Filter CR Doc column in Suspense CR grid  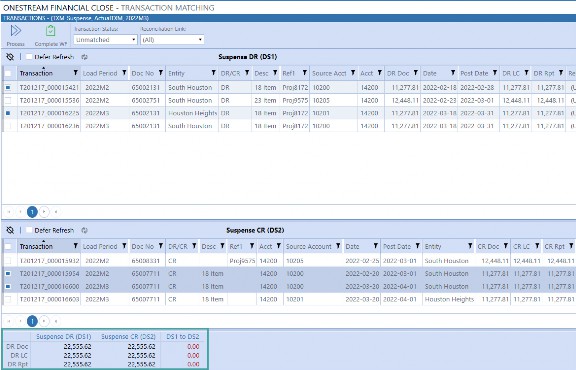[506, 246]
